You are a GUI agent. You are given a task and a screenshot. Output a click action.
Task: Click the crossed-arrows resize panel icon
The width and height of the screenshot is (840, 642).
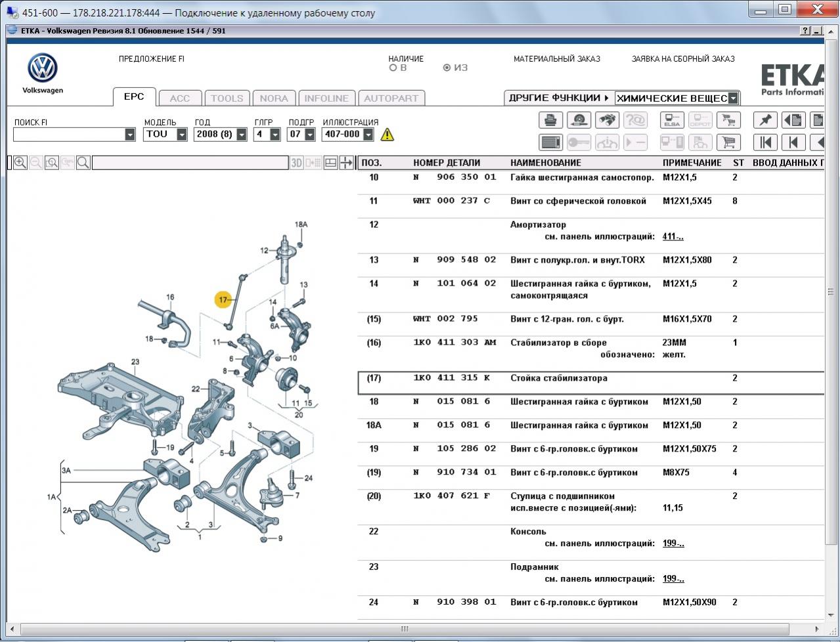coord(346,163)
